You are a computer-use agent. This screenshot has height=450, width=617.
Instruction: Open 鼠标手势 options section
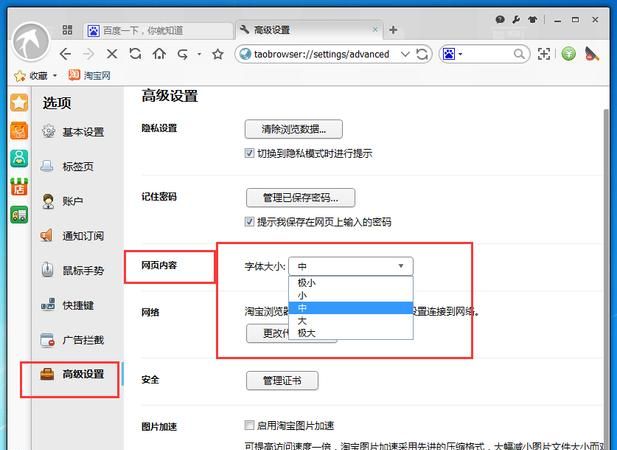(73, 270)
